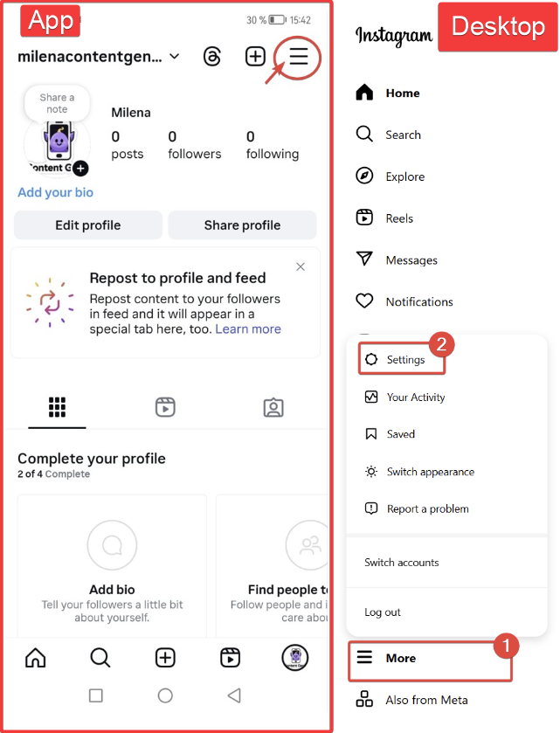Viewport: 560px width, 733px height.
Task: Tap the create post plus icon in header
Action: point(255,57)
